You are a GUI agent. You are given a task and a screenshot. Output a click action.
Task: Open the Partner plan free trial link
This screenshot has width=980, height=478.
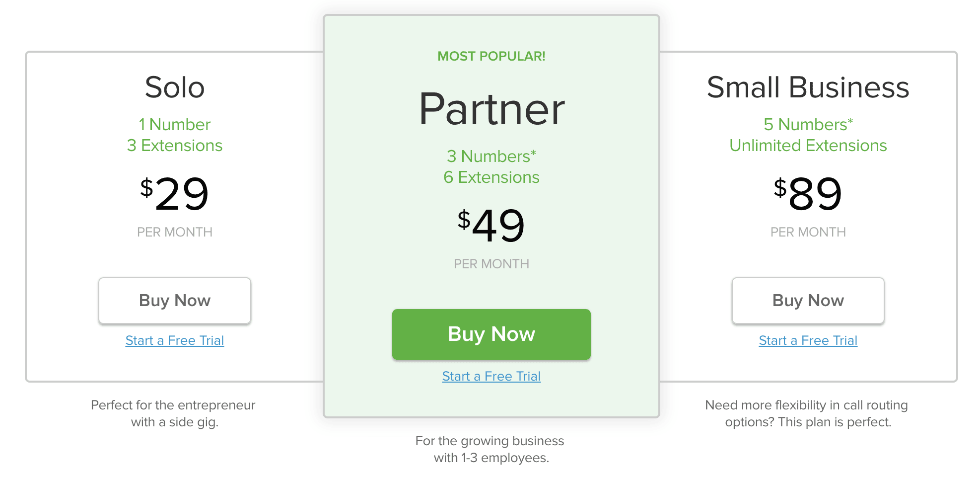click(491, 376)
